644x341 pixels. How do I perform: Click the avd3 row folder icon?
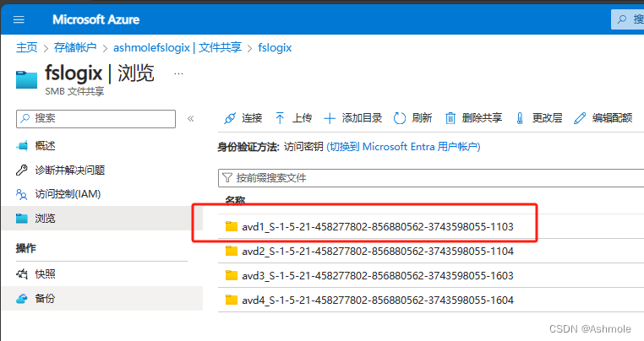click(232, 275)
